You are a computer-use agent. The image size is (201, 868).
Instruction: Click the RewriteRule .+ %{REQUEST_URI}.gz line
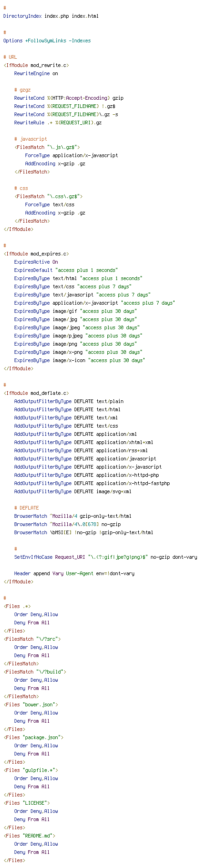pyautogui.click(x=58, y=123)
